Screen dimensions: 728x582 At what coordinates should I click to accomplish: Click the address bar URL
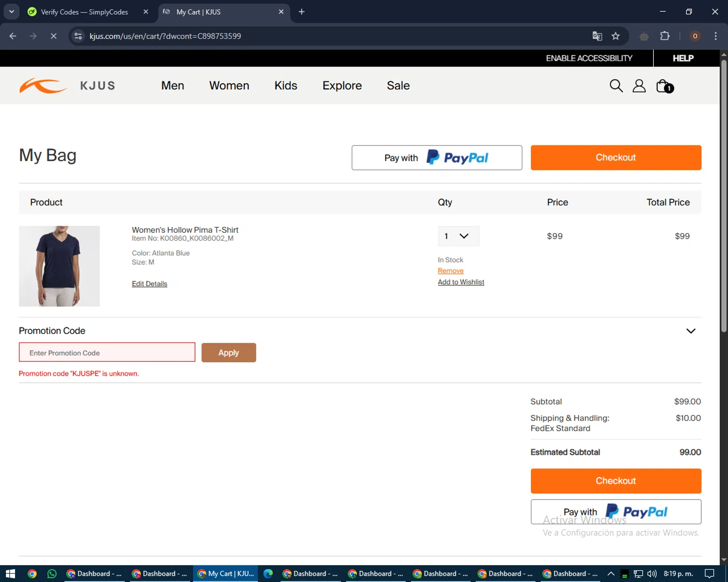pos(165,36)
